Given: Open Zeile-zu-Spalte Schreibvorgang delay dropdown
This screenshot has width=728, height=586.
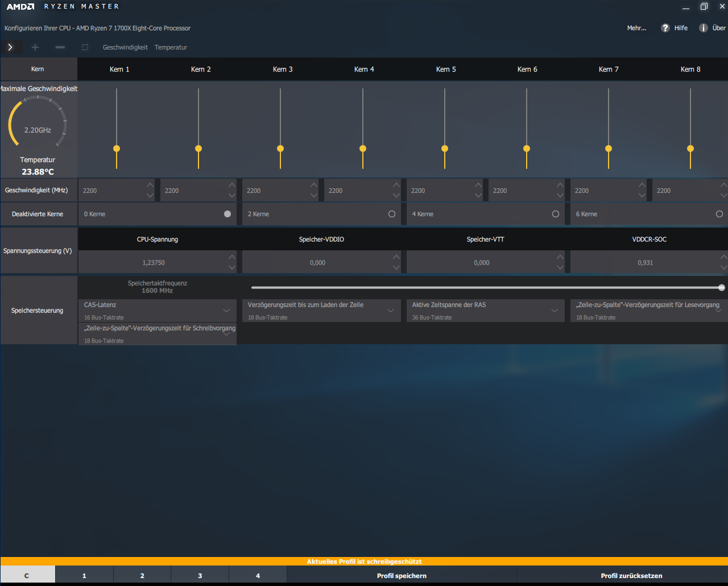Looking at the screenshot, I should point(158,334).
